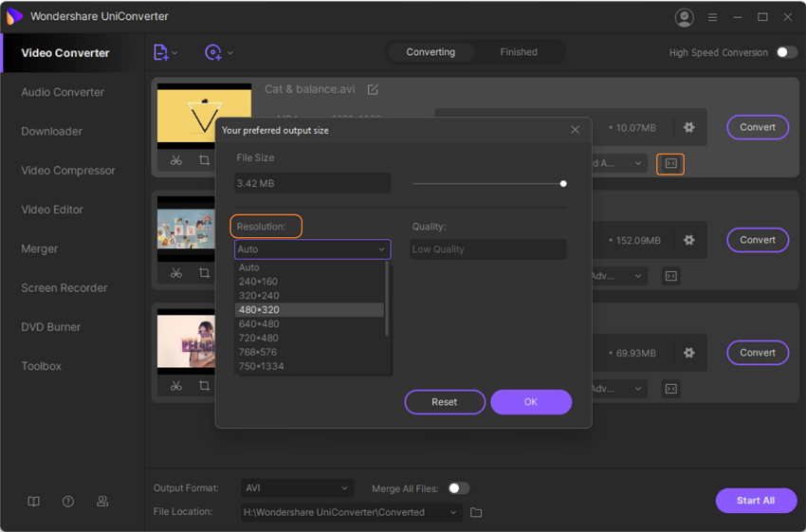Expand arrow next to Add Files icon
Screen dimensions: 806x532
click(174, 53)
